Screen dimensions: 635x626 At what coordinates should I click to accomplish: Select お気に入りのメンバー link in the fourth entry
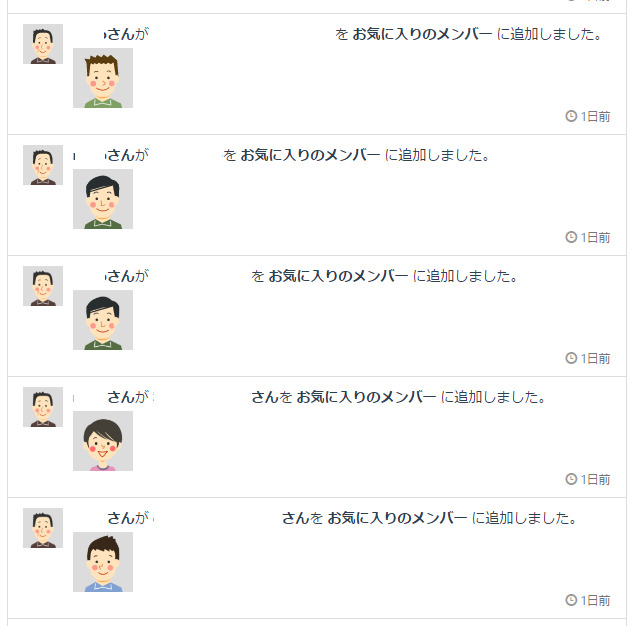click(x=366, y=397)
